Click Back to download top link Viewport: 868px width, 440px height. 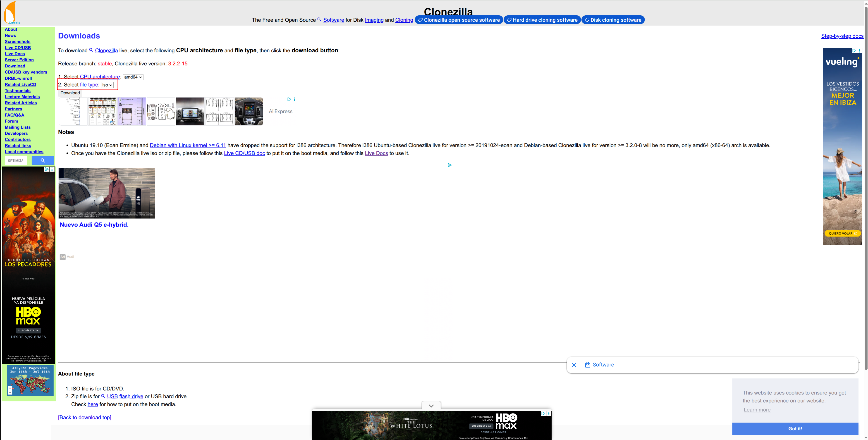click(x=85, y=417)
